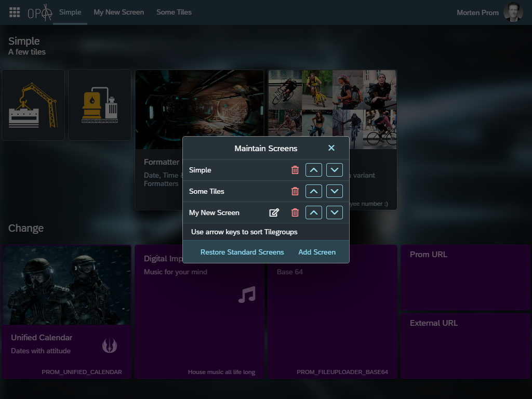Delete the Simple screen via trash icon
Image resolution: width=532 pixels, height=399 pixels.
tap(295, 170)
